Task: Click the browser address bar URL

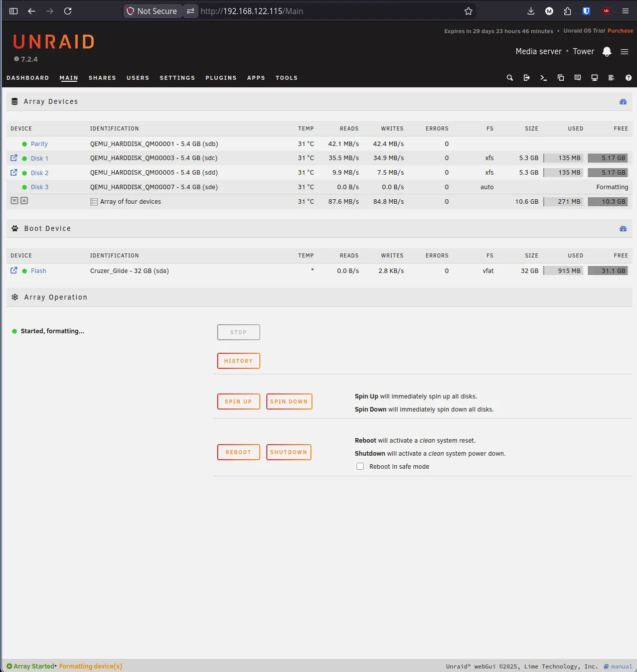Action: click(252, 11)
